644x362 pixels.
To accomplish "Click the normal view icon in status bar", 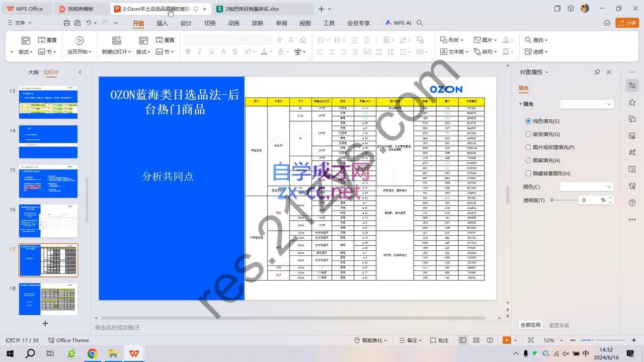I will (x=463, y=340).
